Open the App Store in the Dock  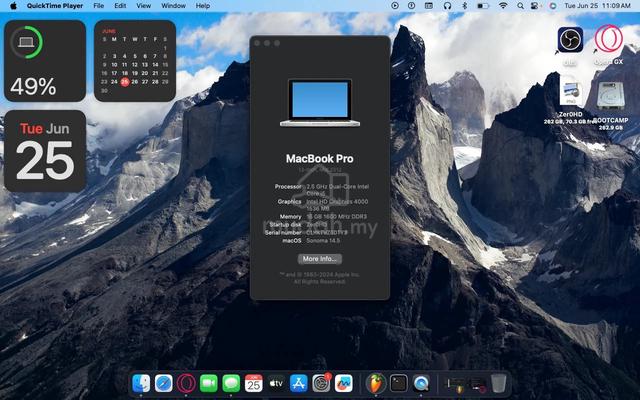click(x=298, y=384)
